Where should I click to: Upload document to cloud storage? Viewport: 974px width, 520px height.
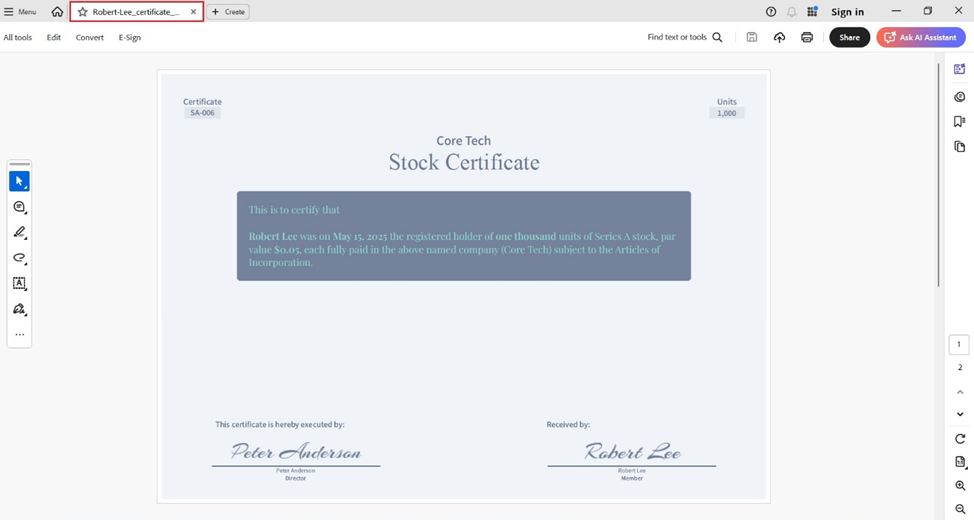coord(779,37)
